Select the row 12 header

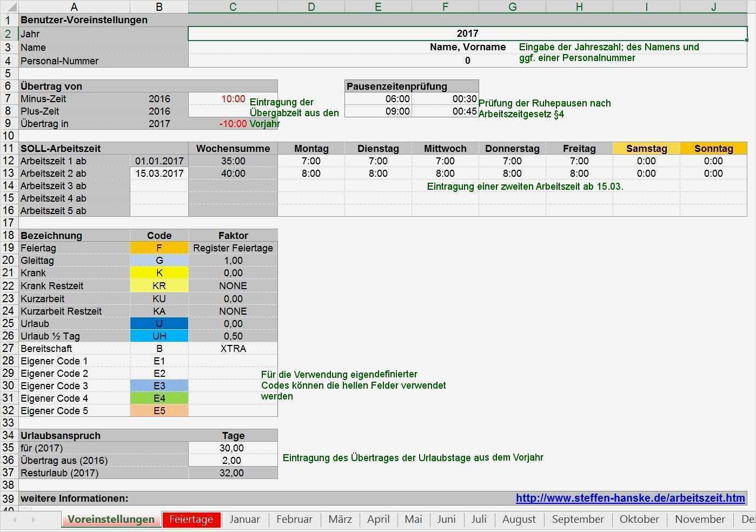pyautogui.click(x=9, y=161)
